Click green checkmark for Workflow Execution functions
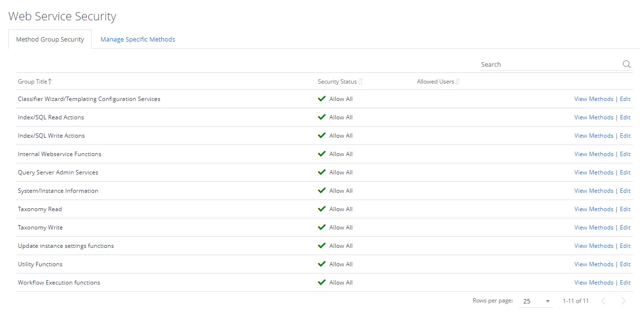 [322, 282]
